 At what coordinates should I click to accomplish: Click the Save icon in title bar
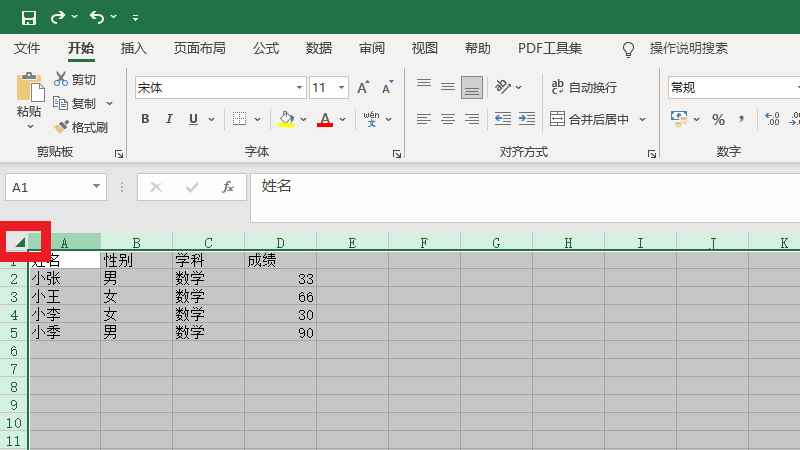click(x=28, y=17)
